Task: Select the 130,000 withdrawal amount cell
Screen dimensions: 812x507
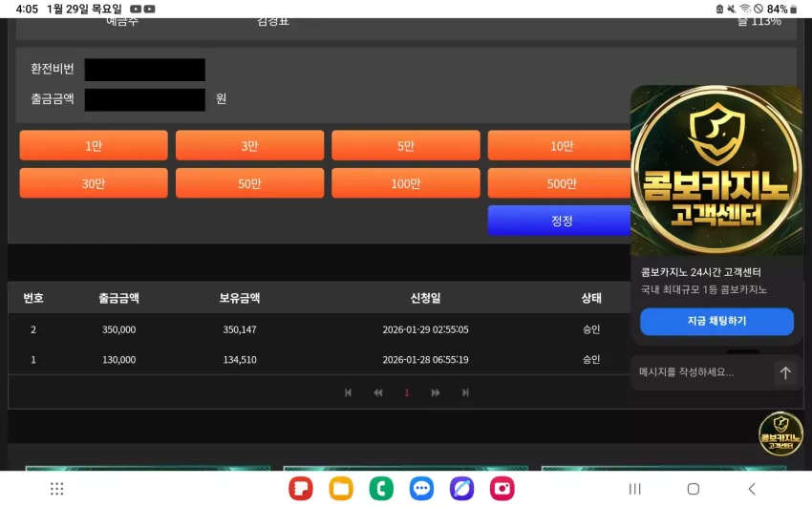Action: point(118,360)
